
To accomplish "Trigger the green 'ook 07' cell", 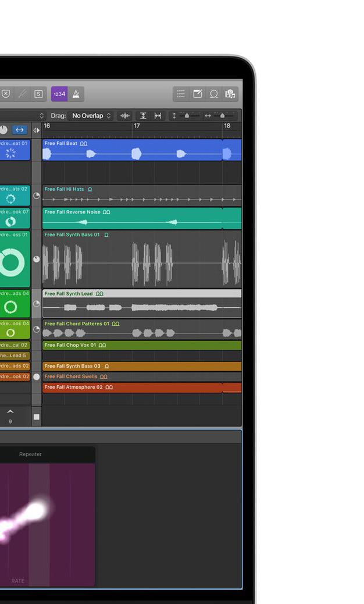I will click(14, 218).
